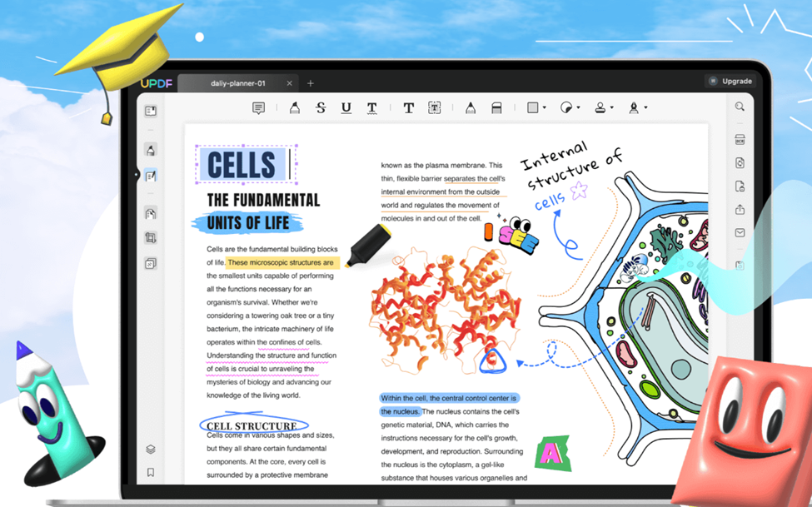812x507 pixels.
Task: Click the Share file icon
Action: (x=740, y=209)
